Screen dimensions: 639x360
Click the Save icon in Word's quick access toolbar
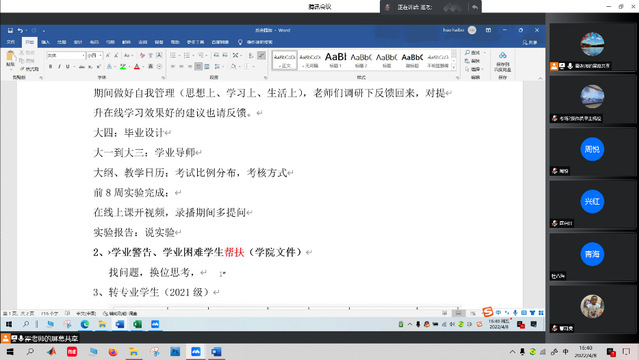(10, 31)
